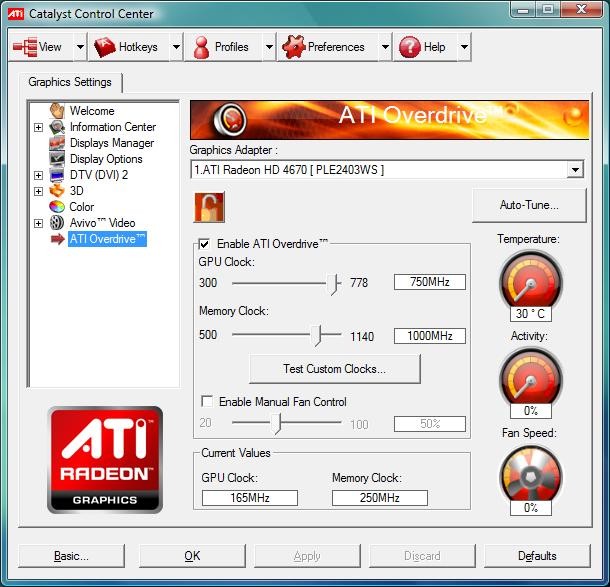
Task: Click the Overdrive stopwatch icon in the banner
Action: tap(230, 119)
